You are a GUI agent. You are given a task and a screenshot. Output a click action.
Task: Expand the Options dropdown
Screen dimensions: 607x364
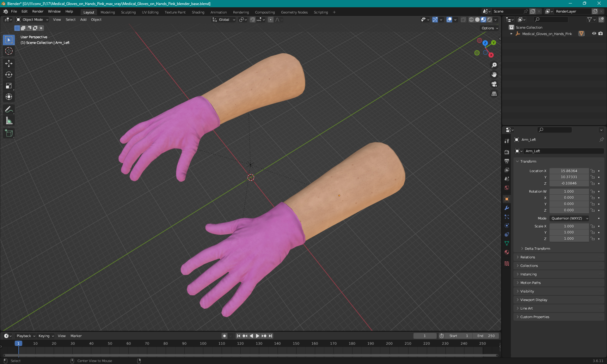click(490, 28)
